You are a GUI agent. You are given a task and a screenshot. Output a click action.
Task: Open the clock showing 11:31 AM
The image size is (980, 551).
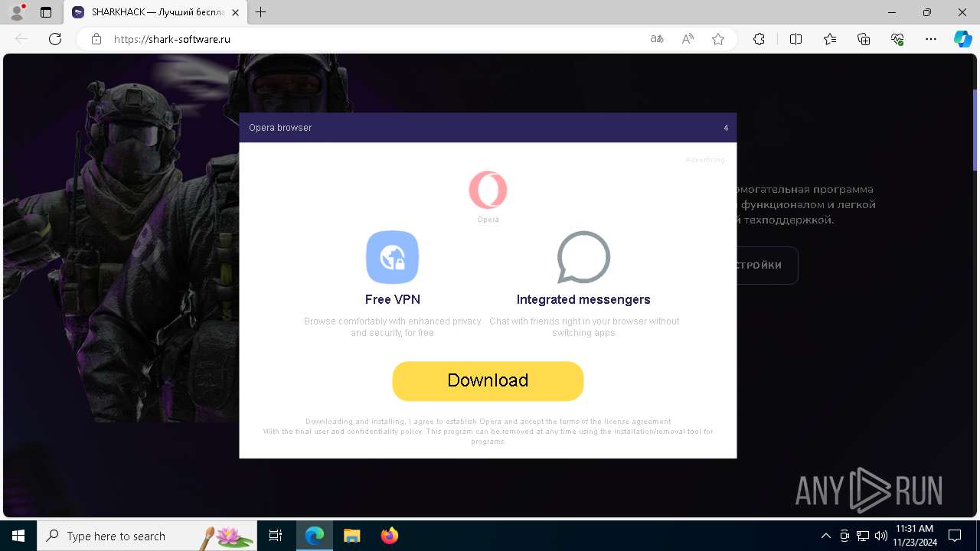(x=914, y=536)
